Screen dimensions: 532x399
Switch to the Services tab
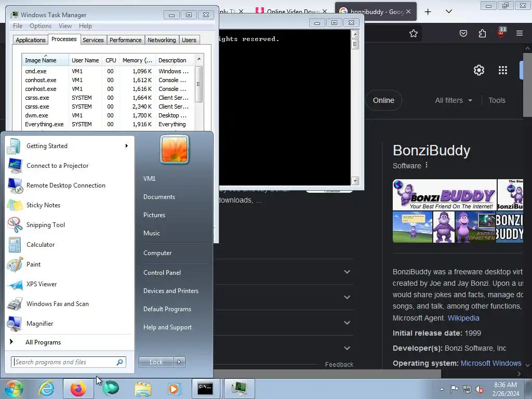coord(93,40)
